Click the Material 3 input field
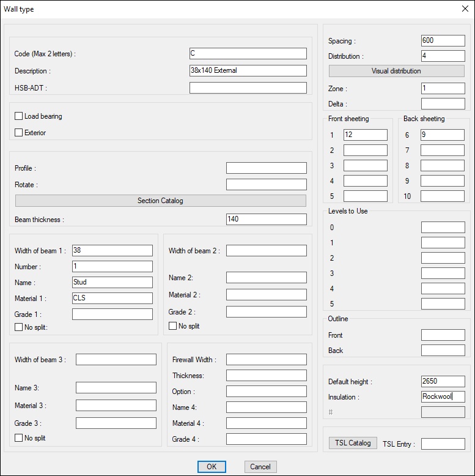This screenshot has height=476, width=475. point(116,405)
